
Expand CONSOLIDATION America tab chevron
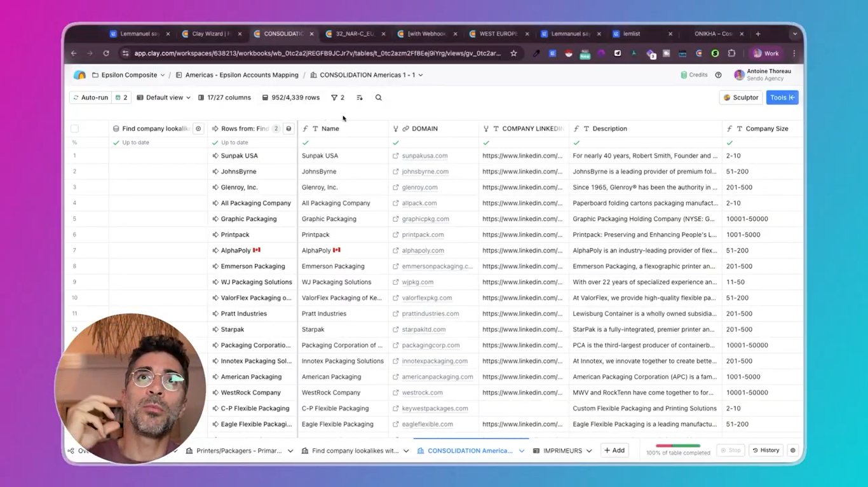coord(522,451)
